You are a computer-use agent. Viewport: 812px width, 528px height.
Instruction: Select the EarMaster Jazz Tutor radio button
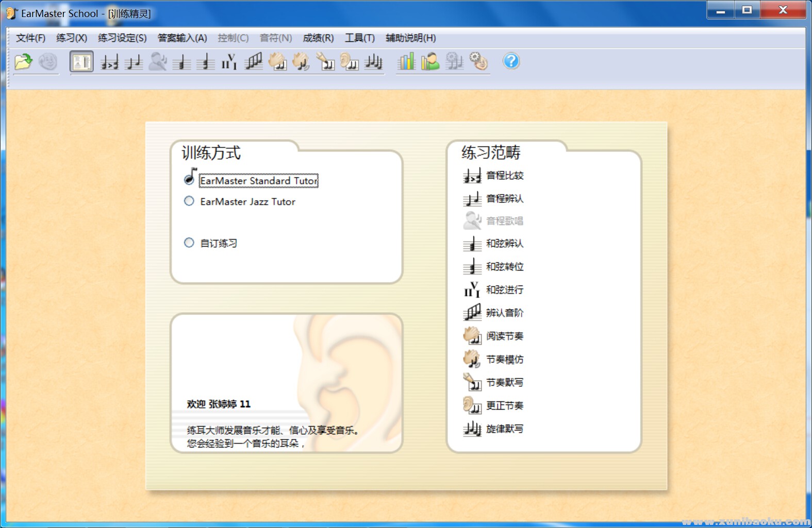pyautogui.click(x=189, y=201)
